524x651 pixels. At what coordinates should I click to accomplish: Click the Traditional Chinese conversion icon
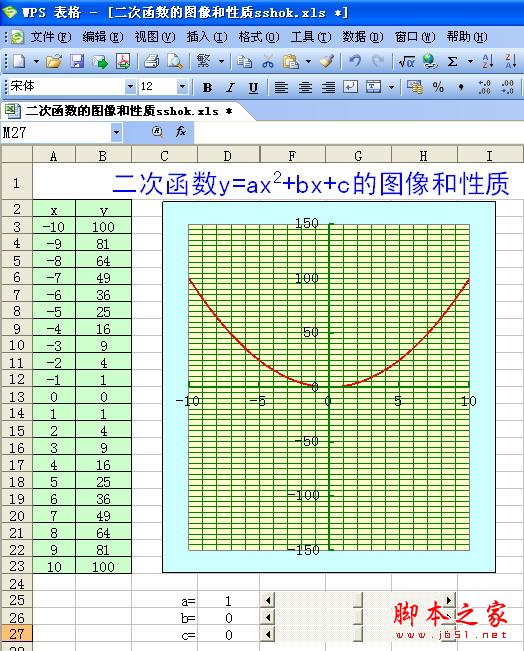click(203, 62)
